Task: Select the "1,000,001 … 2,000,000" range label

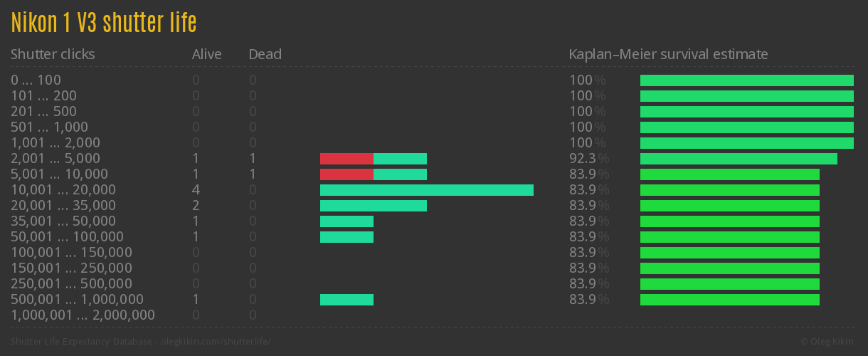Action: [x=83, y=315]
